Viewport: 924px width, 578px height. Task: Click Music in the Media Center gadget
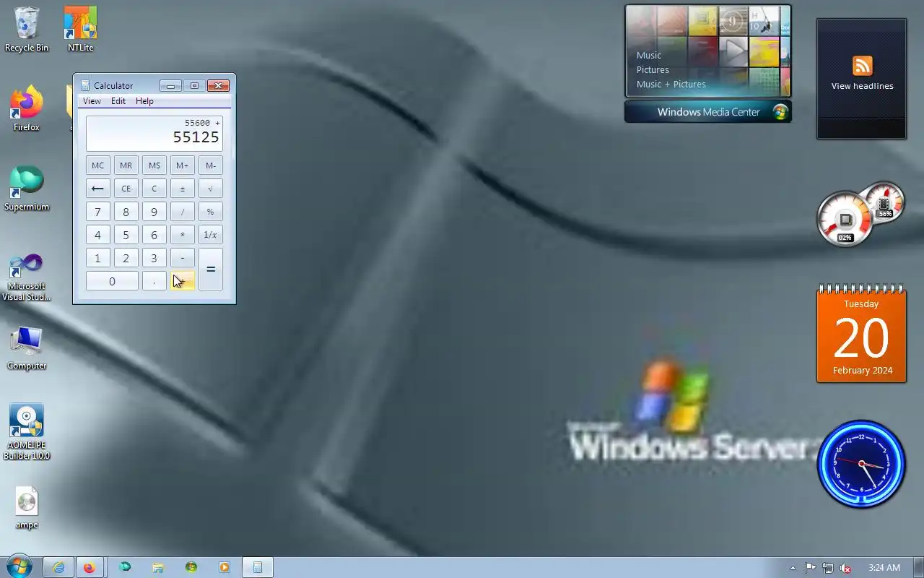(649, 55)
